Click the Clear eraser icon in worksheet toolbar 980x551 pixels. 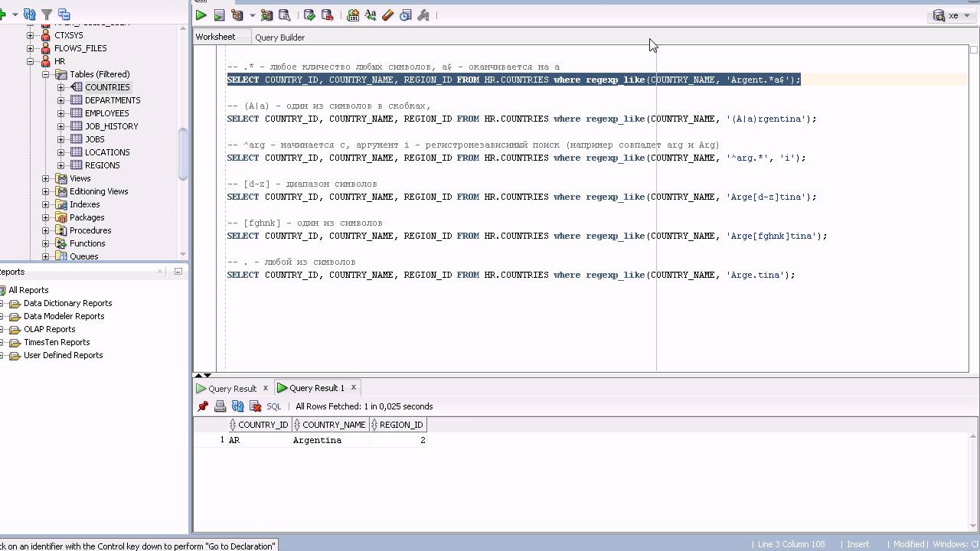[x=388, y=15]
